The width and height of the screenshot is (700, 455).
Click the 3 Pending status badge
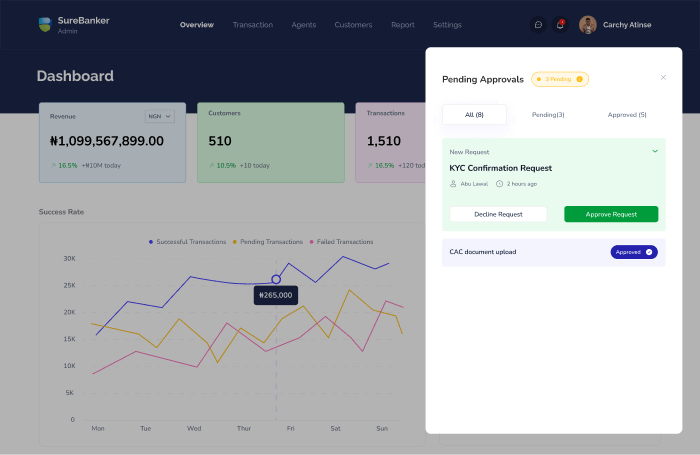point(560,79)
